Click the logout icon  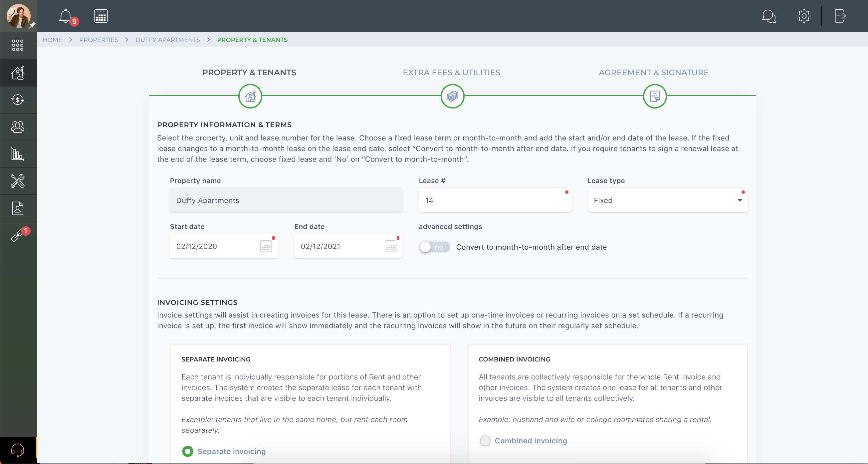(840, 16)
